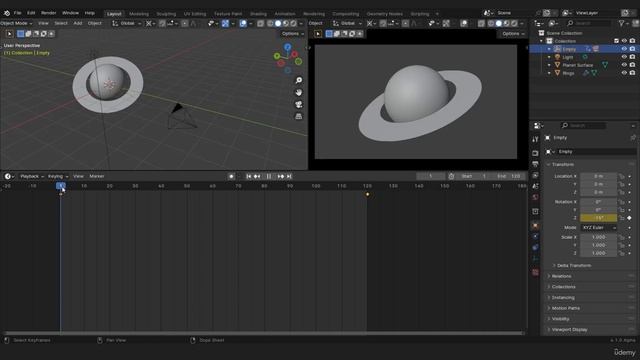The width and height of the screenshot is (640, 360).
Task: Open the Edit menu
Action: pyautogui.click(x=31, y=13)
